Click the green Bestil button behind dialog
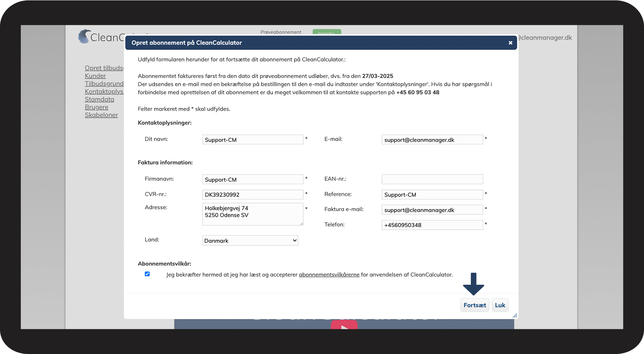Image resolution: width=644 pixels, height=354 pixels. click(x=327, y=32)
